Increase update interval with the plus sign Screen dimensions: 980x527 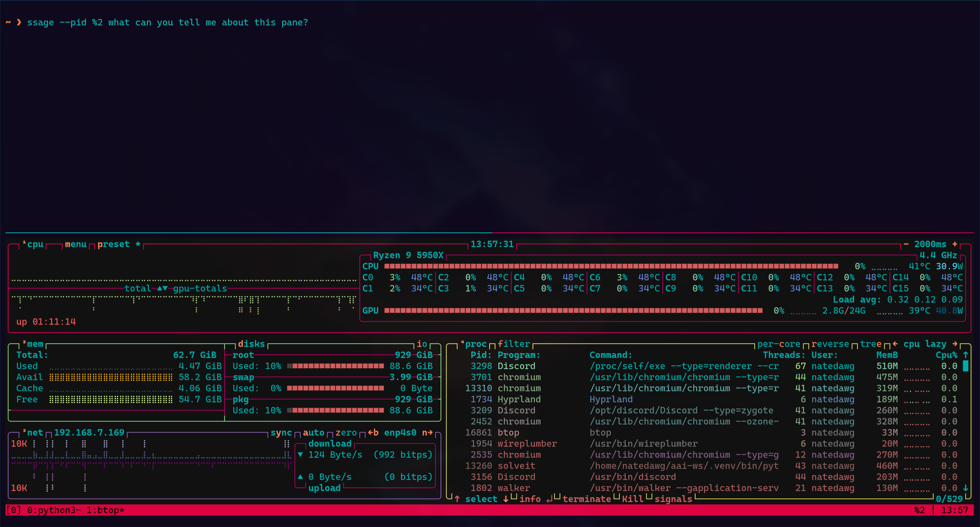[x=954, y=244]
